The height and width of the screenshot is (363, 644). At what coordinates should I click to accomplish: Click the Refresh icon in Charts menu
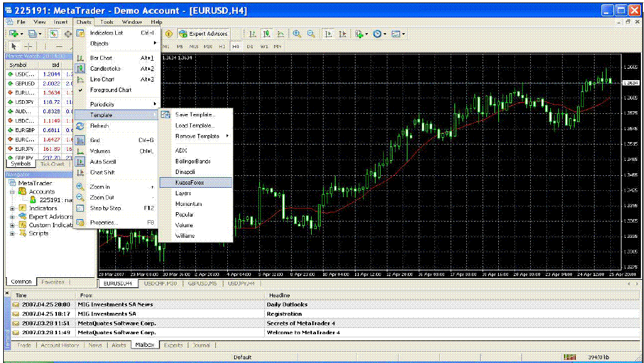pos(80,126)
